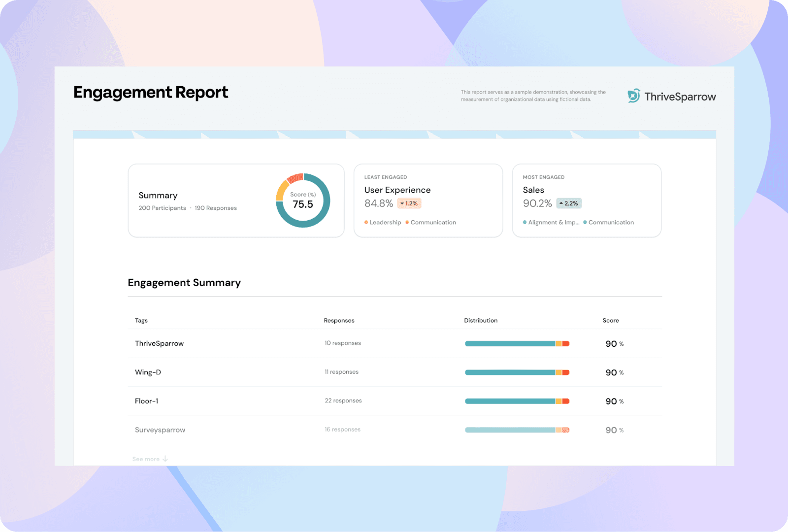Click the Tags column header
The image size is (788, 532).
tap(141, 321)
